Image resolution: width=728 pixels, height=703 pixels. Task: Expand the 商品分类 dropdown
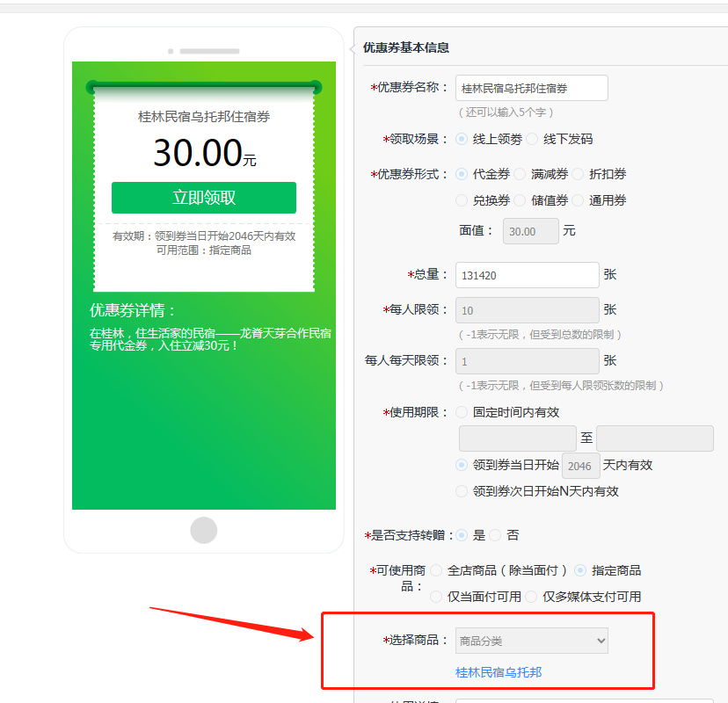(531, 641)
